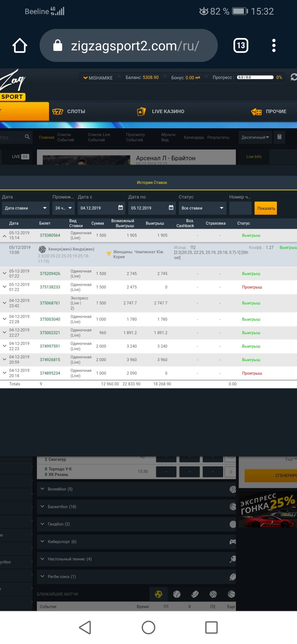Open ticket number 375068761 link
The height and width of the screenshot is (644, 297).
click(50, 303)
